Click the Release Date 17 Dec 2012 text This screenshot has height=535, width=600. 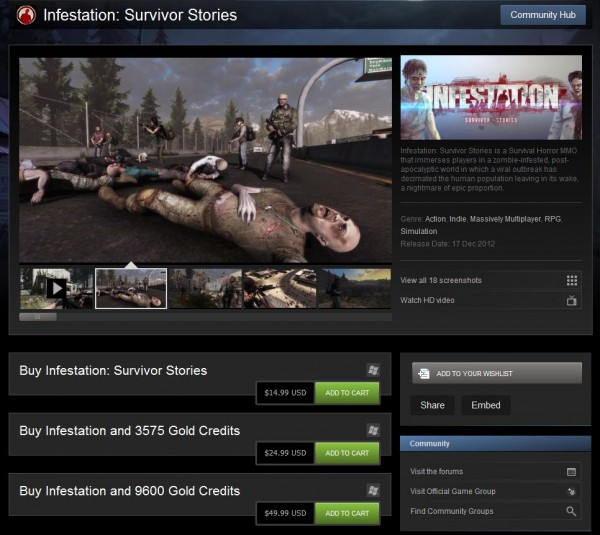point(448,244)
